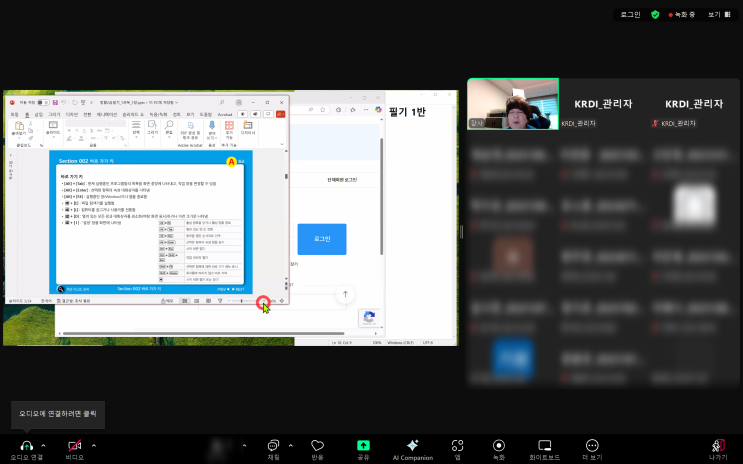
Task: Click the NEXT link on the slide
Action: [238, 289]
